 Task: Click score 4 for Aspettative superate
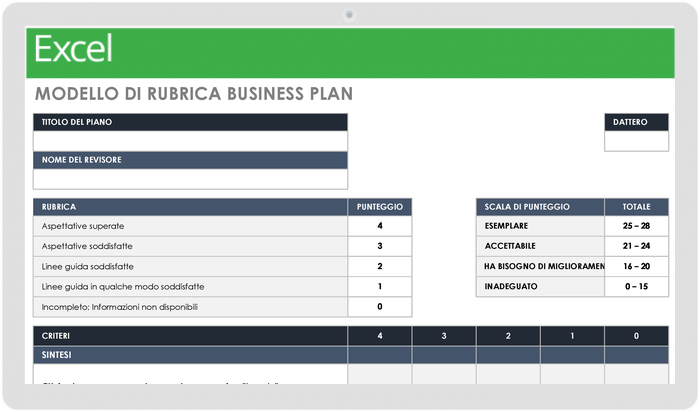coord(379,226)
